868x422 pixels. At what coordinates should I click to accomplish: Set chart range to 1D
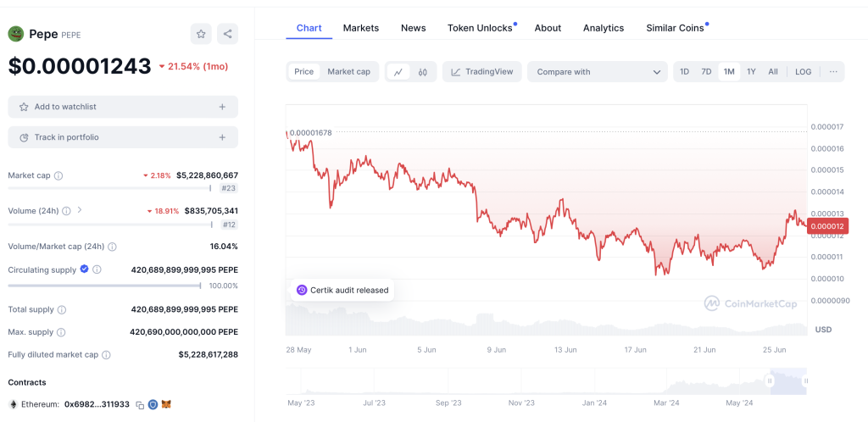[684, 72]
